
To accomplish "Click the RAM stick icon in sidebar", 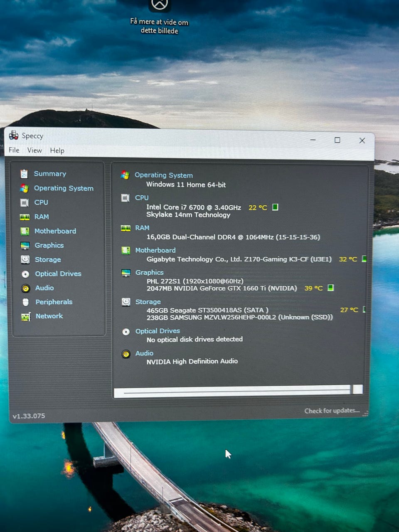I will (25, 217).
